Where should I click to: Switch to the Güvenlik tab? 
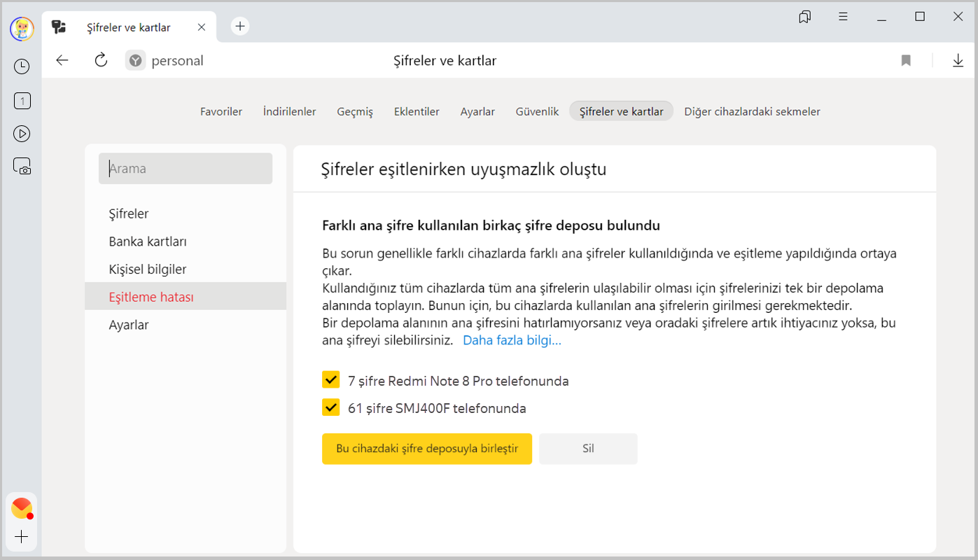tap(537, 111)
